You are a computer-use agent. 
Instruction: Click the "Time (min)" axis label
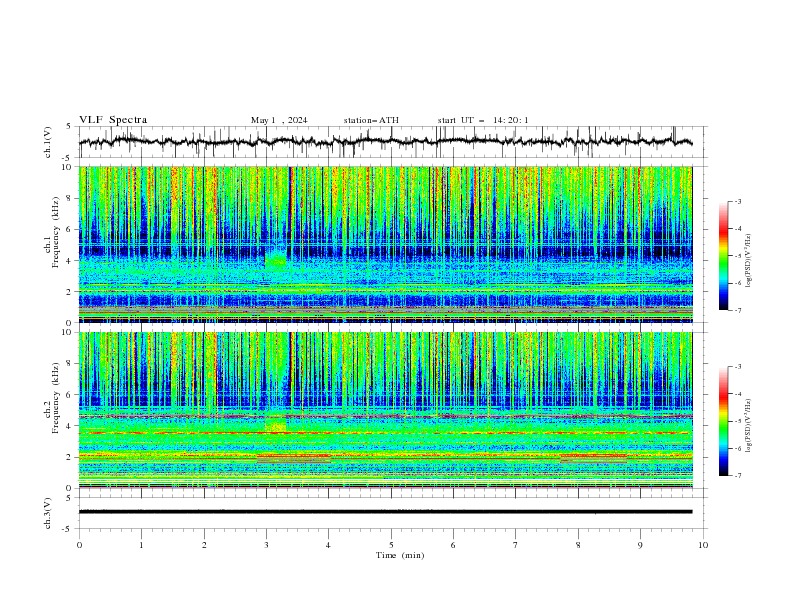(x=400, y=555)
